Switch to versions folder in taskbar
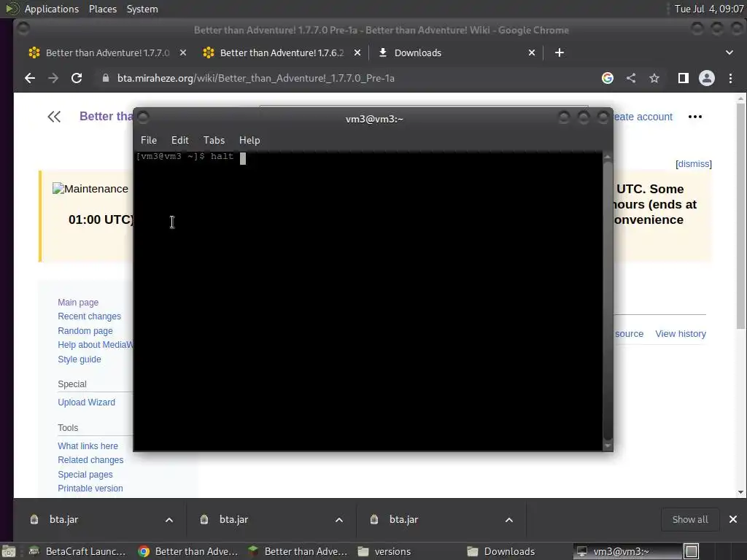 point(385,551)
